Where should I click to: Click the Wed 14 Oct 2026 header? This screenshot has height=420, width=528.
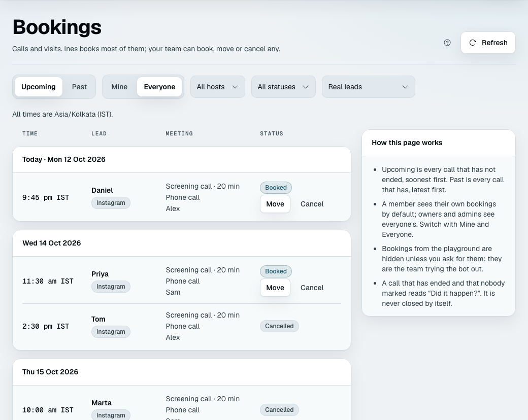pyautogui.click(x=51, y=243)
